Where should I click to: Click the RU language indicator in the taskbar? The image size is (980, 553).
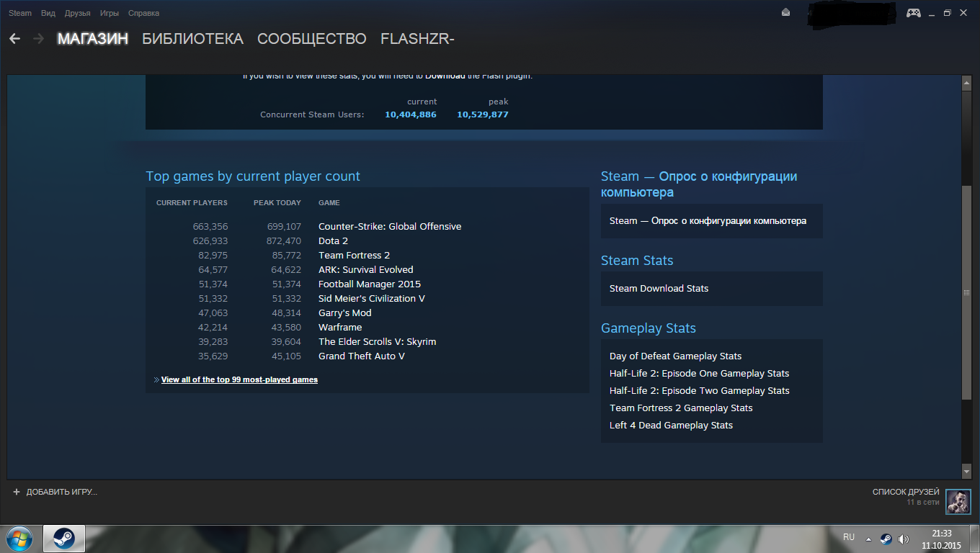click(849, 538)
